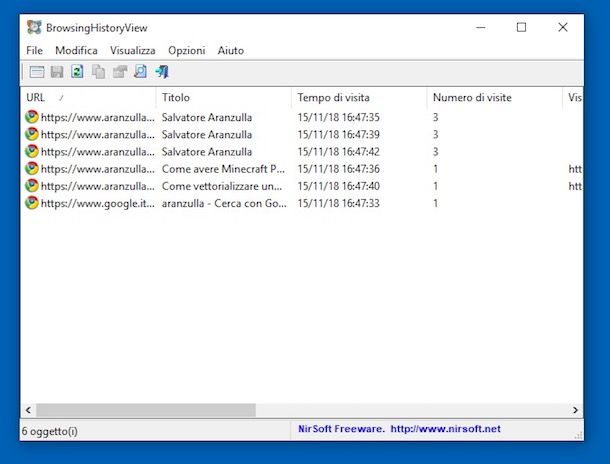Click the visit time 15/11/18 16:47:39
The width and height of the screenshot is (610, 464).
[338, 135]
